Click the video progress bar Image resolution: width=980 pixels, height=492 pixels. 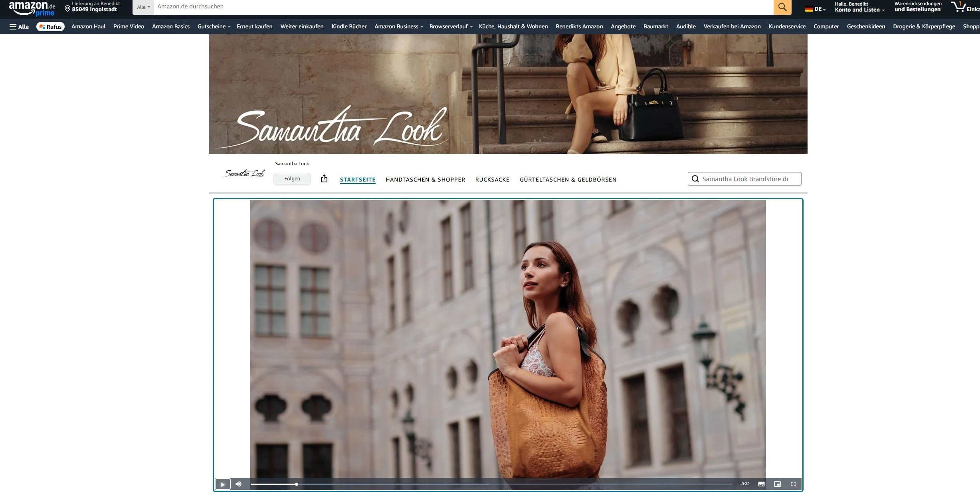click(x=491, y=484)
